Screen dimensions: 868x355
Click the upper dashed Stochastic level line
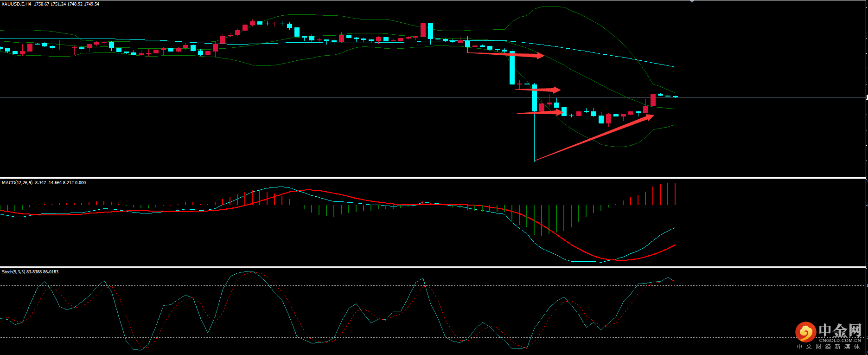tap(433, 285)
